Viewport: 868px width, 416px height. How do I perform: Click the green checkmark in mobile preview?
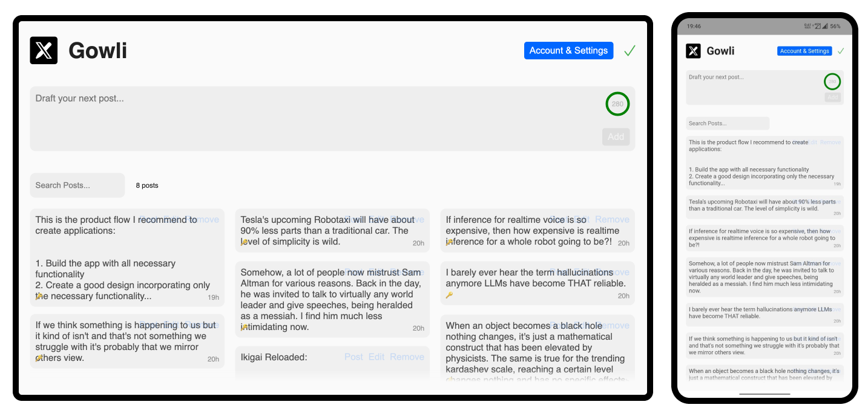(840, 51)
